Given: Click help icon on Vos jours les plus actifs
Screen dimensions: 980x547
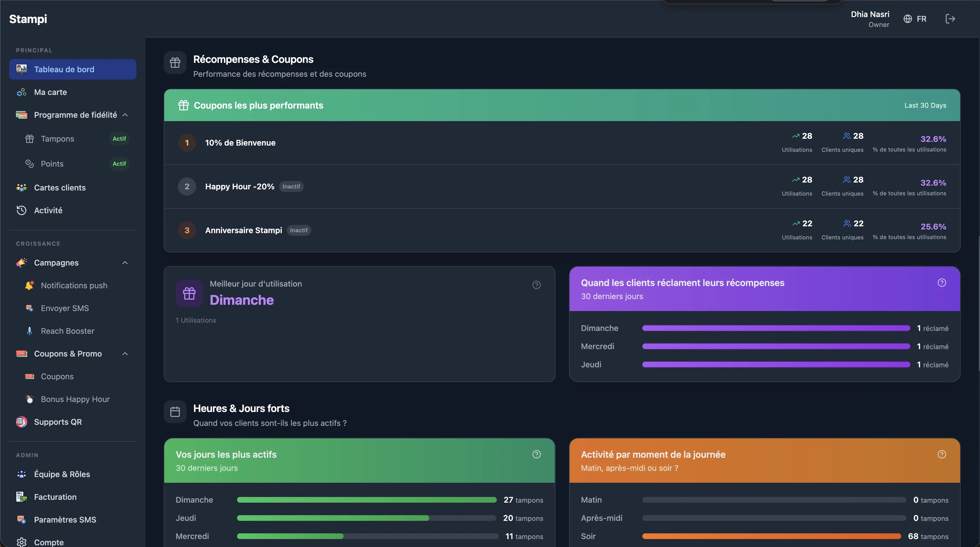Looking at the screenshot, I should pyautogui.click(x=536, y=454).
